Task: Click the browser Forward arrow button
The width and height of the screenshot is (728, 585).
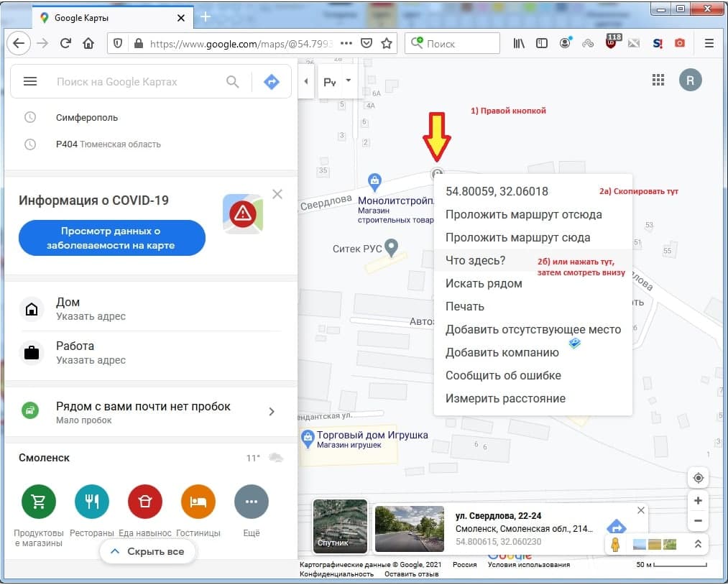Action: coord(42,44)
